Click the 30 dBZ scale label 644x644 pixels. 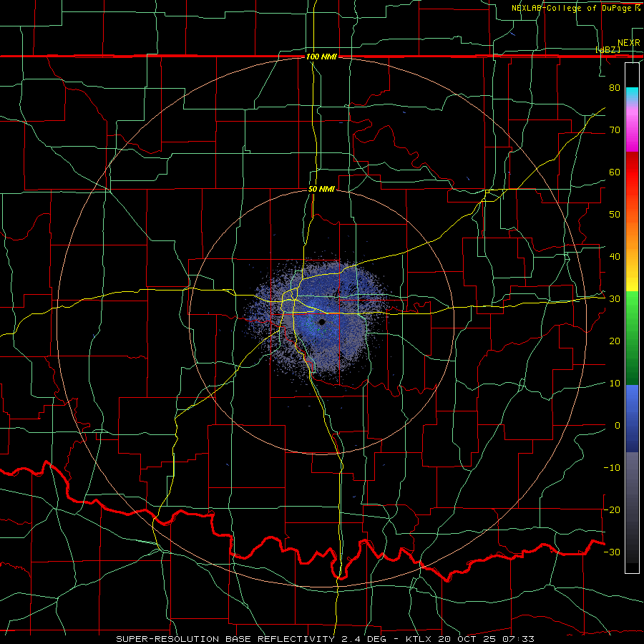(x=615, y=299)
